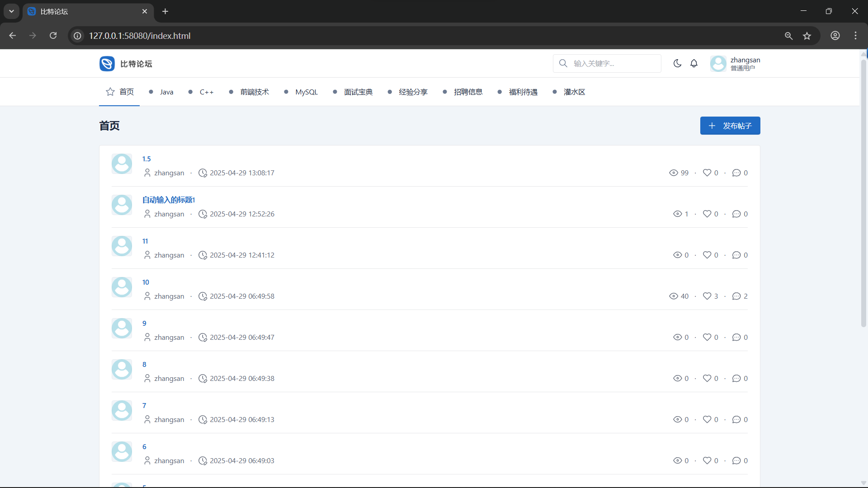Click the comment icon on post 10
Screen dimensions: 868x488
click(736, 296)
